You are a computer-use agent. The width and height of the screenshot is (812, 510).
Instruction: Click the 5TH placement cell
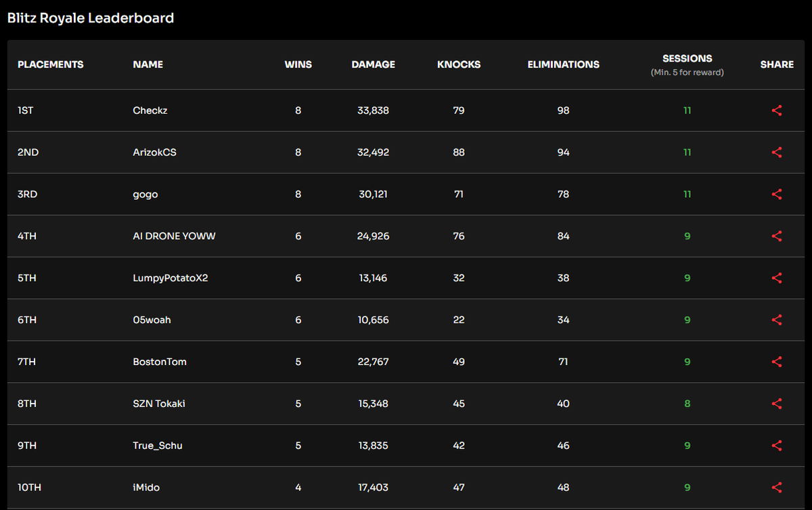pos(27,278)
